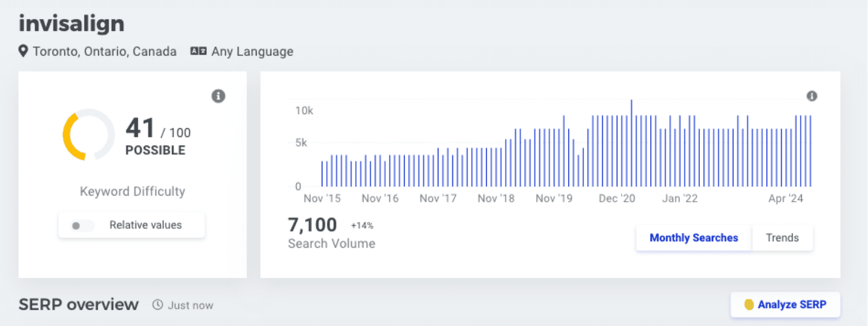
Task: Click the 10k y-axis label
Action: [304, 111]
